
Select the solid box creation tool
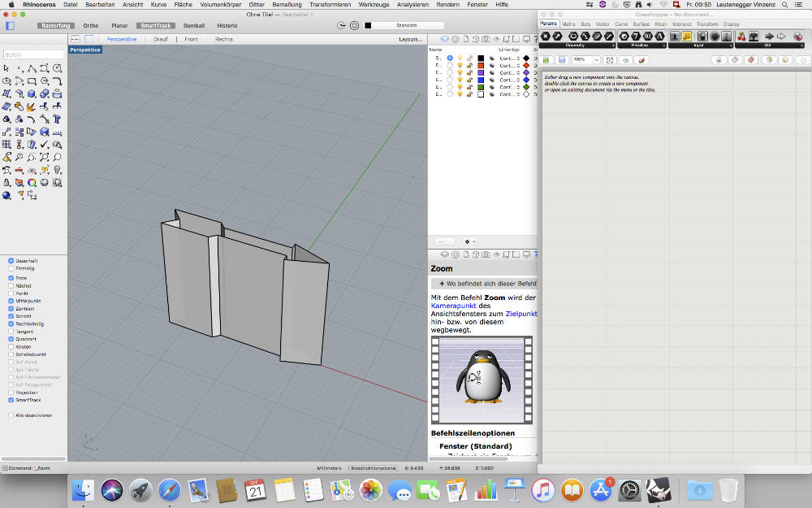pos(32,93)
